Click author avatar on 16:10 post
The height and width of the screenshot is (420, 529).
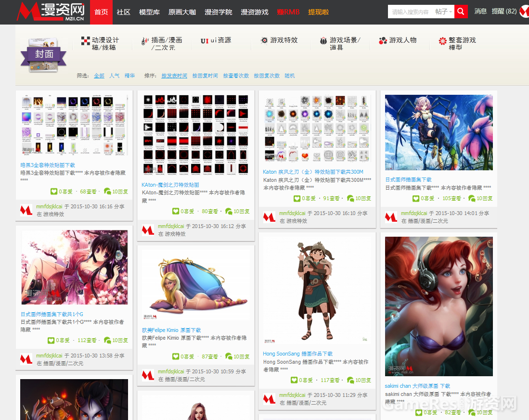point(269,217)
